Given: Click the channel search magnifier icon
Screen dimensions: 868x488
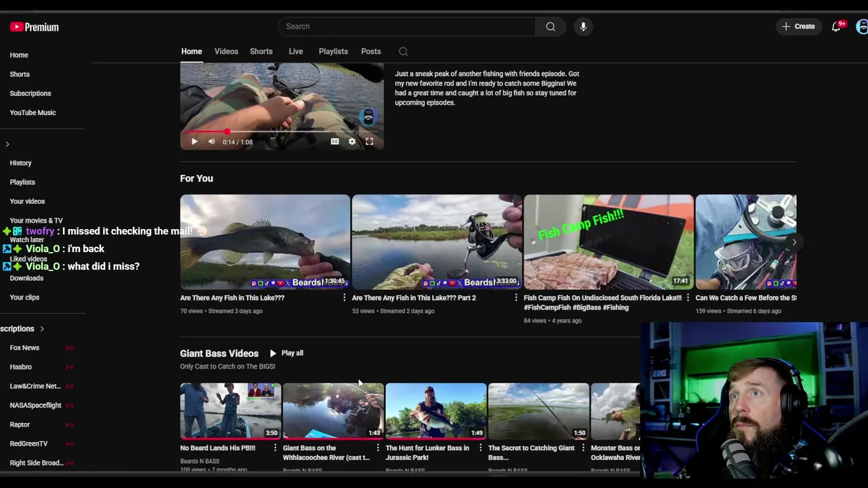Looking at the screenshot, I should (403, 52).
